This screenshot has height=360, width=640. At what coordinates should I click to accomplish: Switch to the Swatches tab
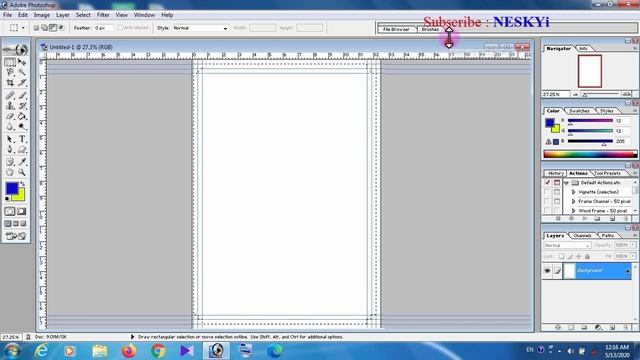click(579, 111)
